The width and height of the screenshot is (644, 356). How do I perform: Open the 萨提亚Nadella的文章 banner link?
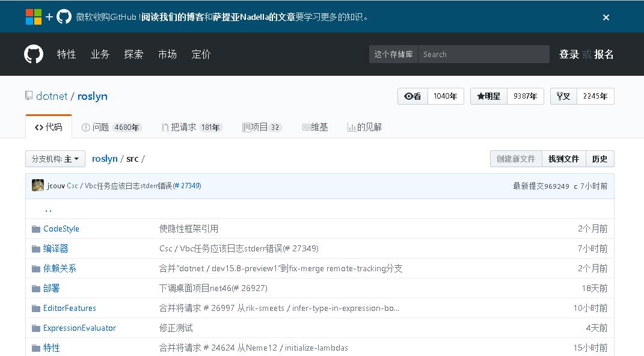(254, 17)
